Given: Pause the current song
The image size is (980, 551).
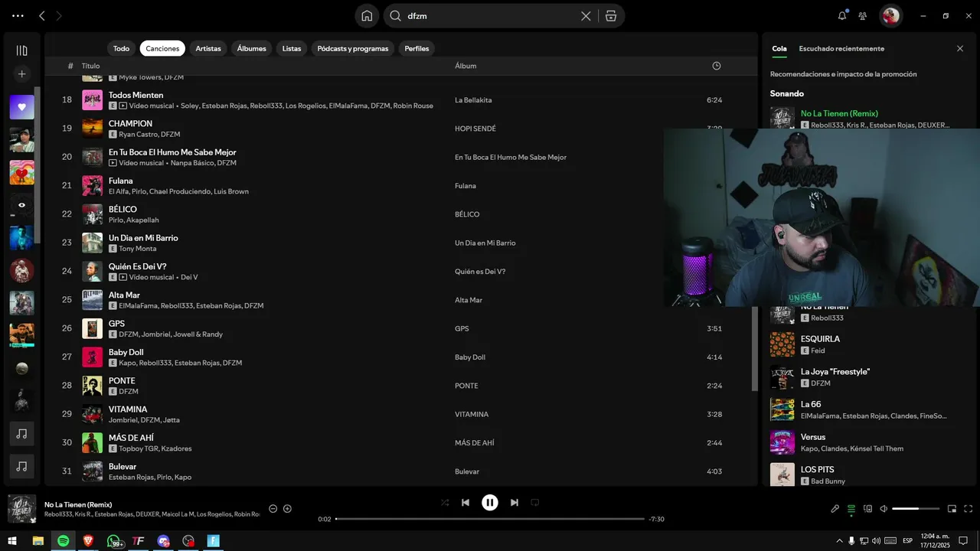Looking at the screenshot, I should 490,503.
